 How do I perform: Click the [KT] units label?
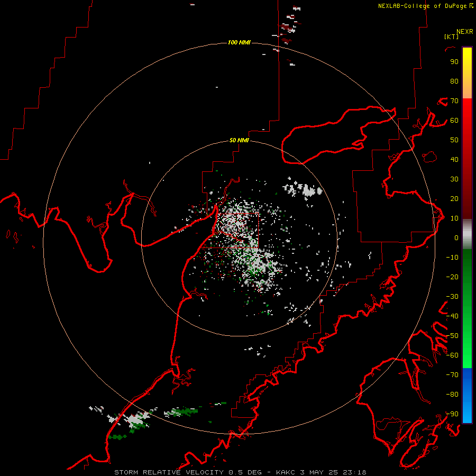452,36
